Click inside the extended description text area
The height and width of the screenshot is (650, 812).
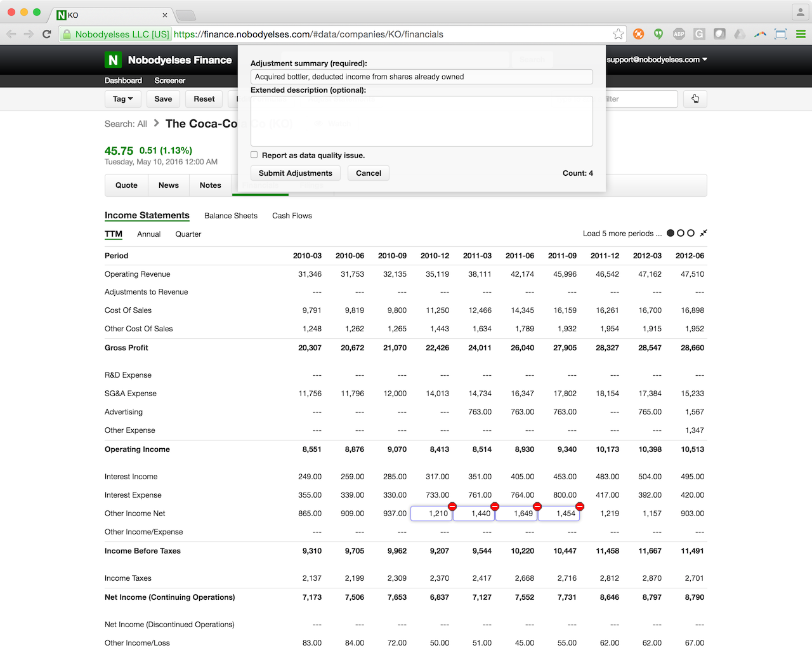point(421,121)
